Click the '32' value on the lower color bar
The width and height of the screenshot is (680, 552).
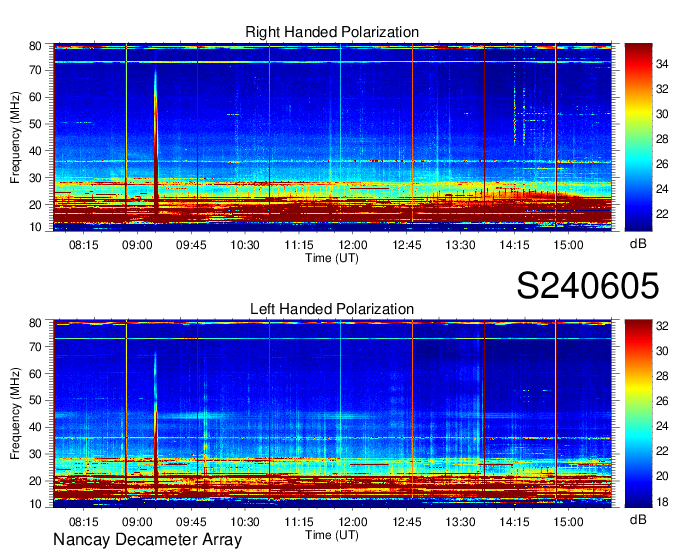(662, 327)
